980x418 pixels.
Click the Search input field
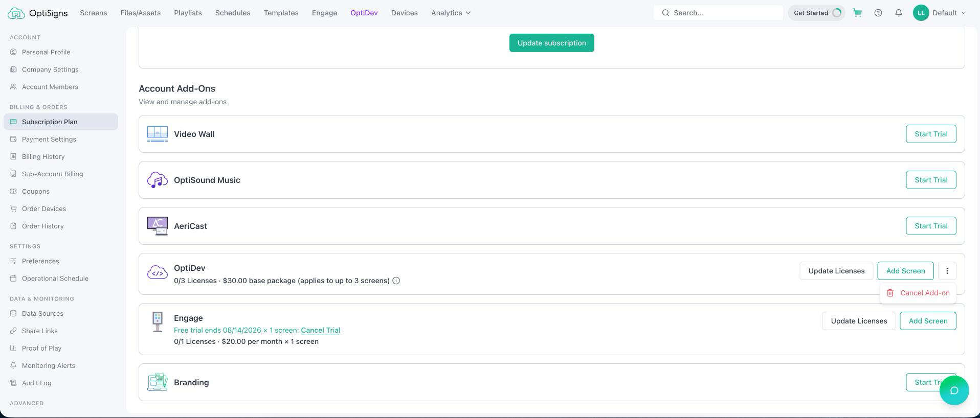click(x=718, y=13)
